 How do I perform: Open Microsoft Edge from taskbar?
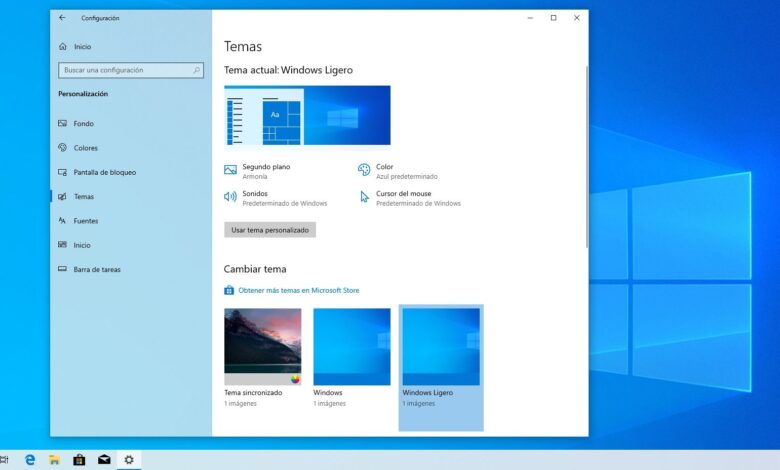point(30,460)
